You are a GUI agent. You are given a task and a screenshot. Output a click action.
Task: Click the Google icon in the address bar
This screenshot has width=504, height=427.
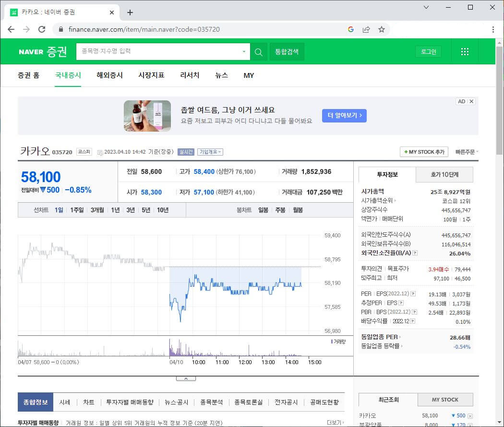click(351, 29)
